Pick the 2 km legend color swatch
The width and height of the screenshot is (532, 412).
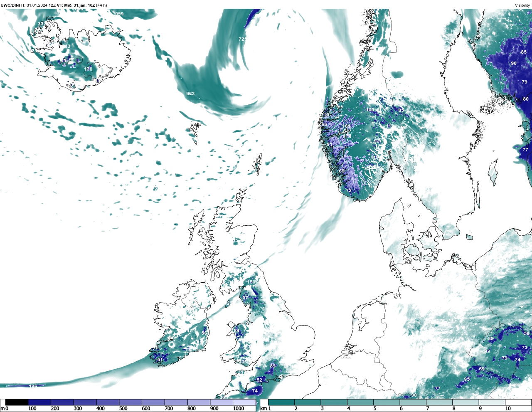(308, 402)
